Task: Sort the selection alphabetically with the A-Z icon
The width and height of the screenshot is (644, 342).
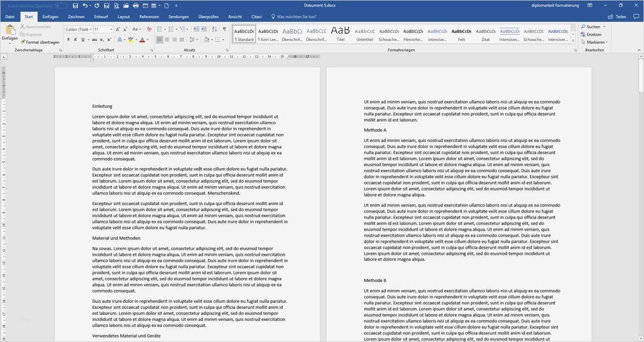Action: (214, 29)
